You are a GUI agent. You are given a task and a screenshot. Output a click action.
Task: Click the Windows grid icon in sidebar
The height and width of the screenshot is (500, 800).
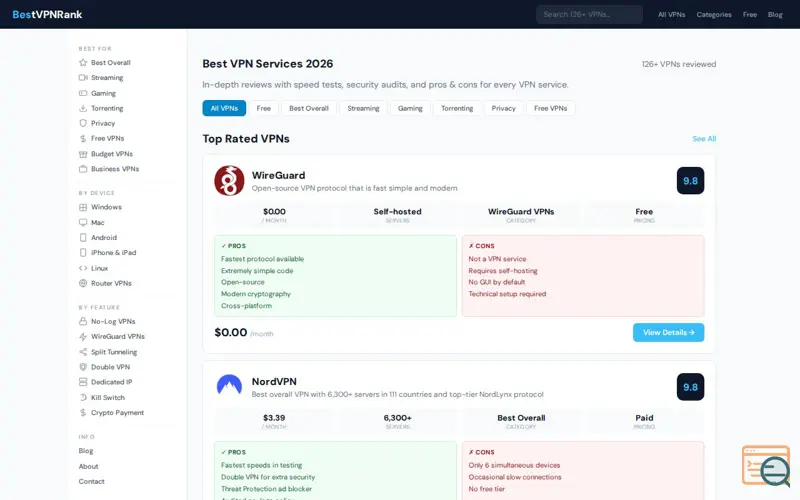coord(83,207)
